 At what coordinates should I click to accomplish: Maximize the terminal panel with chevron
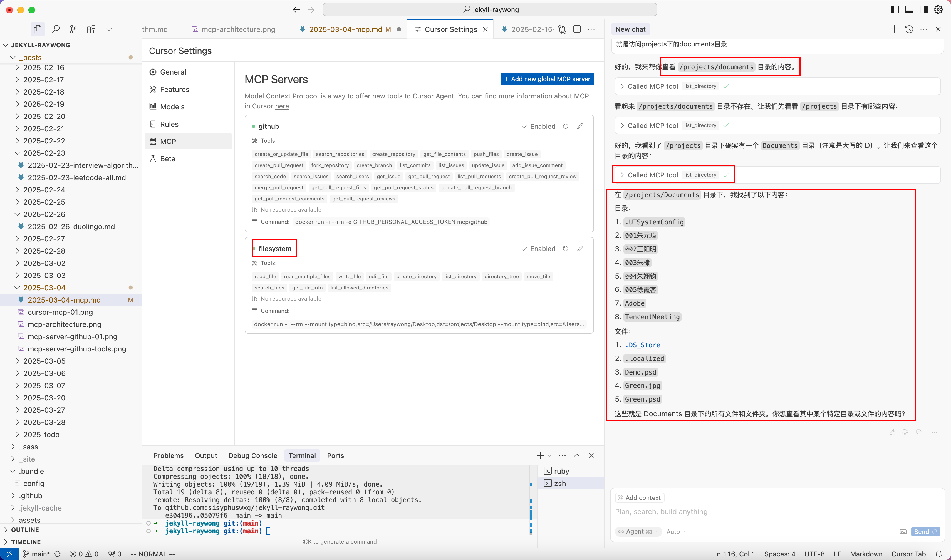pyautogui.click(x=577, y=455)
